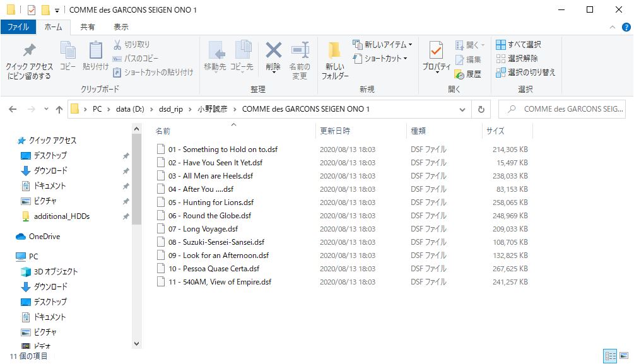
Task: Click the Rename icon
Action: [x=300, y=60]
